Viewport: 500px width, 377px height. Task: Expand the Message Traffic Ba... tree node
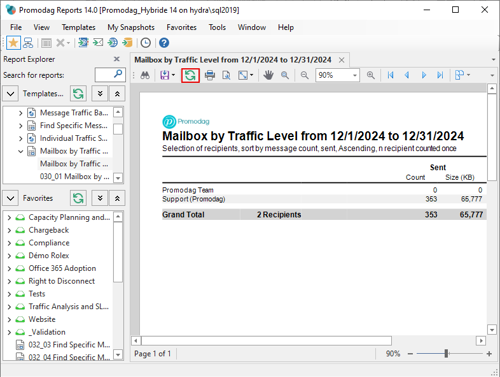(x=20, y=113)
